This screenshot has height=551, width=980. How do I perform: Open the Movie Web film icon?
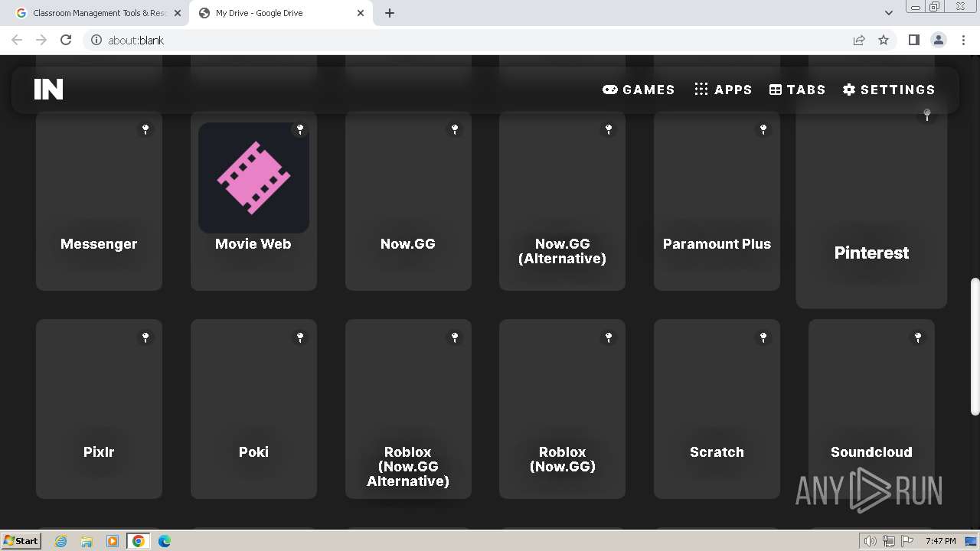pos(253,178)
